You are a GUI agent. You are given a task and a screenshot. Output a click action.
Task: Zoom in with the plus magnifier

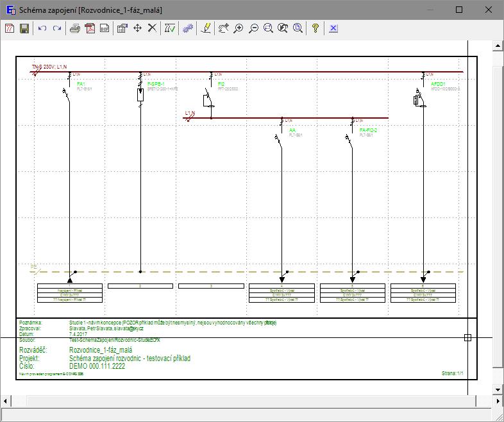tap(239, 28)
